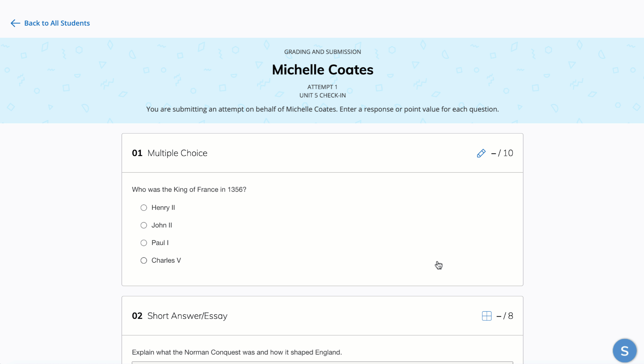
Task: Click the Michelle Coates student name
Action: click(x=323, y=70)
